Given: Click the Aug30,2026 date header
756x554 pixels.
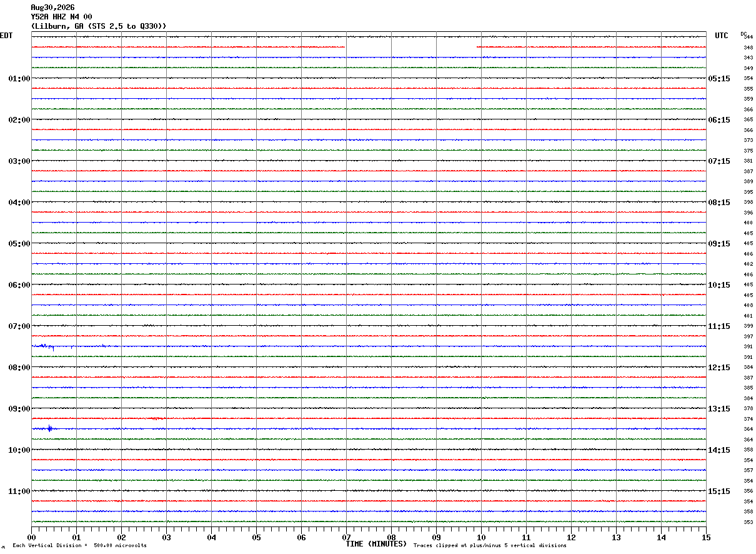Looking at the screenshot, I should [52, 8].
